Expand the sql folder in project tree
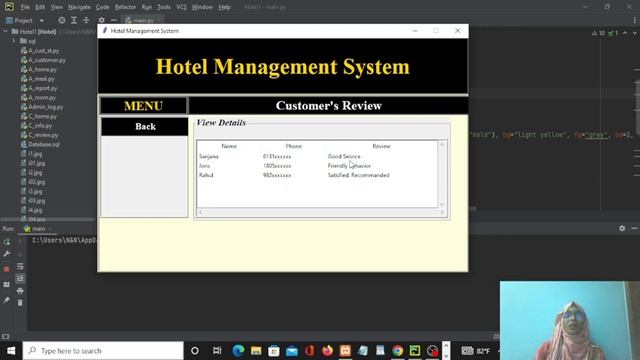Viewport: 640px width, 360px height. 13,41
